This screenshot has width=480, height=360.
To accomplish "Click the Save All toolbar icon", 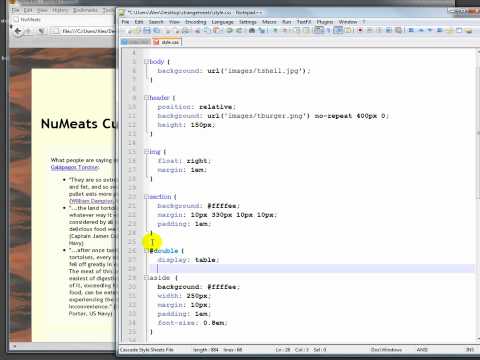I will pyautogui.click(x=156, y=31).
